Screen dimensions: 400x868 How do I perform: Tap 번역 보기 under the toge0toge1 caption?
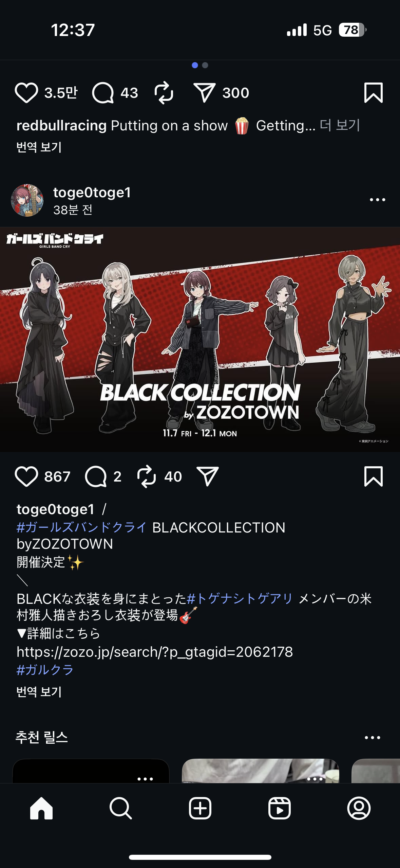39,692
